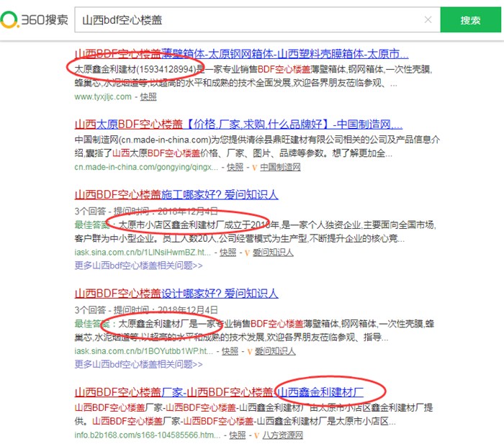Open 更多山西bdf空心楼盖相关问题>> under 设计哪家好 result
504x444 pixels.
click(138, 364)
